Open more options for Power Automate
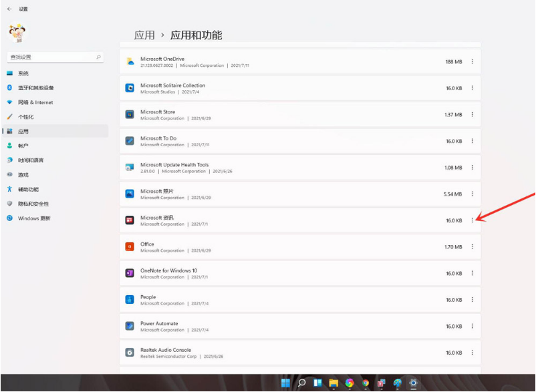This screenshot has width=536, height=392. pyautogui.click(x=472, y=326)
